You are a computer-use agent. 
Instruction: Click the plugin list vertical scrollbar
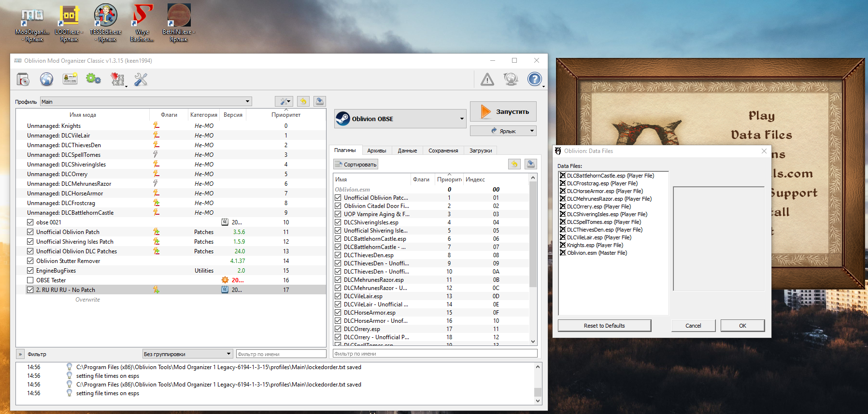(x=533, y=234)
